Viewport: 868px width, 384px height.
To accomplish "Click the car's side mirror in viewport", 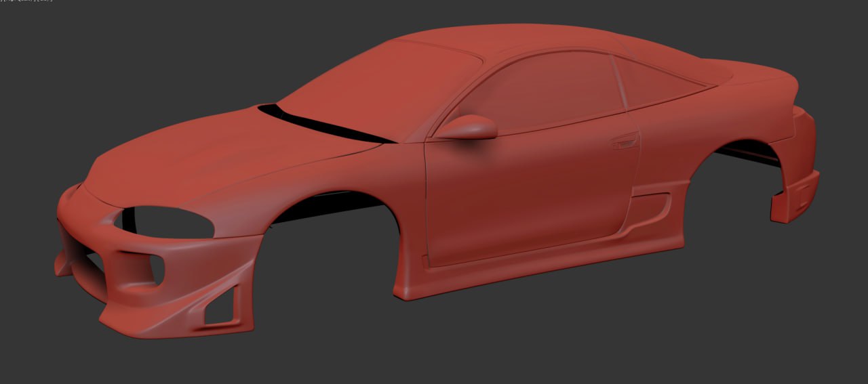I will pyautogui.click(x=468, y=128).
